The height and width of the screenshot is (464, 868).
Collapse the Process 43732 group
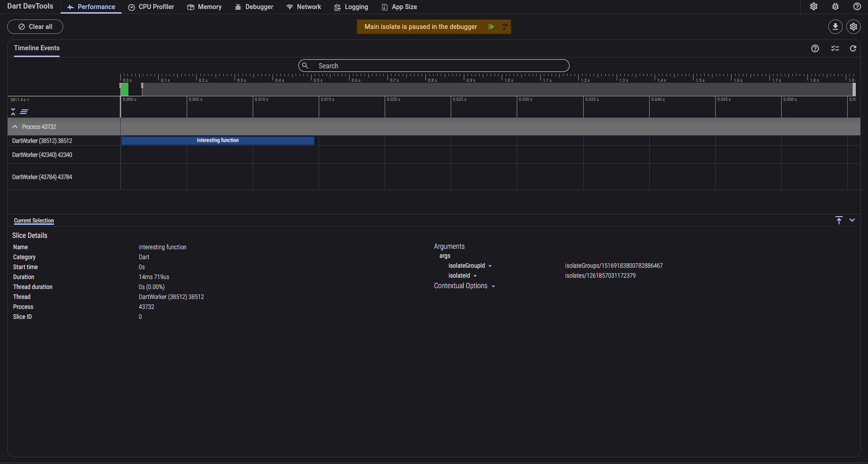tap(15, 127)
